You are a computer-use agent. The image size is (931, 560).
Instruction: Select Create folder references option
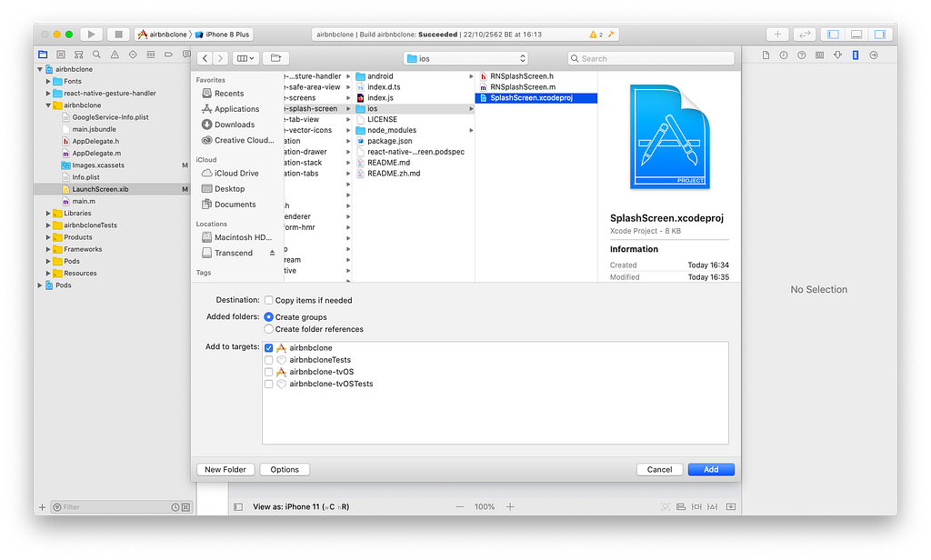(x=269, y=329)
